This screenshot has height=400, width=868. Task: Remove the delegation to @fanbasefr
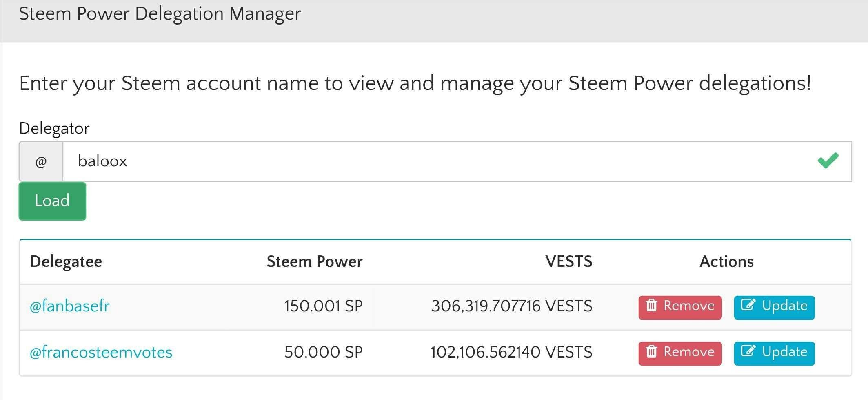click(680, 308)
